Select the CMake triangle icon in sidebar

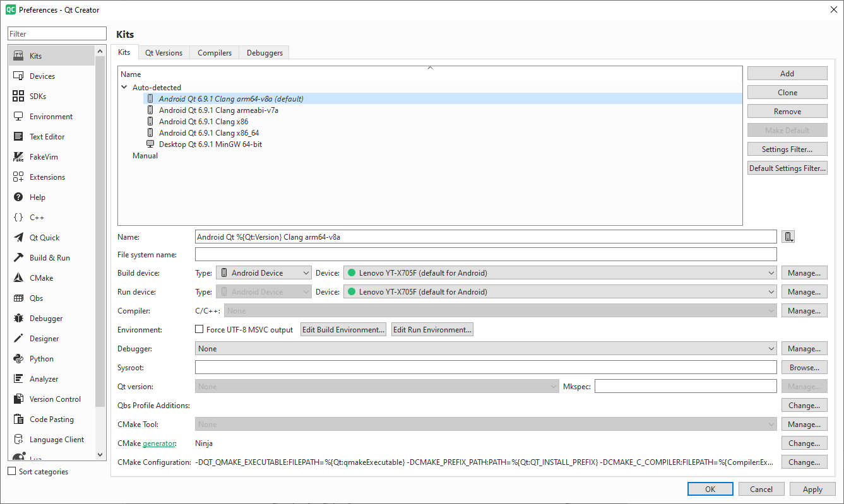click(18, 278)
